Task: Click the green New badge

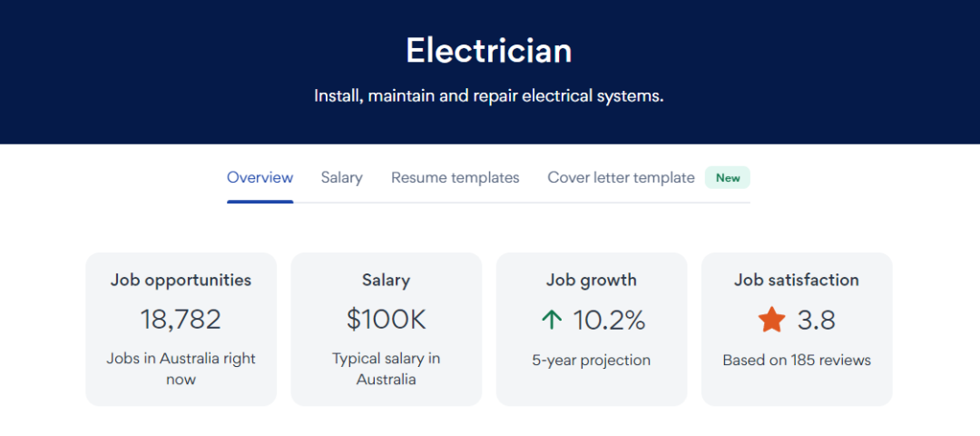Action: (x=728, y=178)
